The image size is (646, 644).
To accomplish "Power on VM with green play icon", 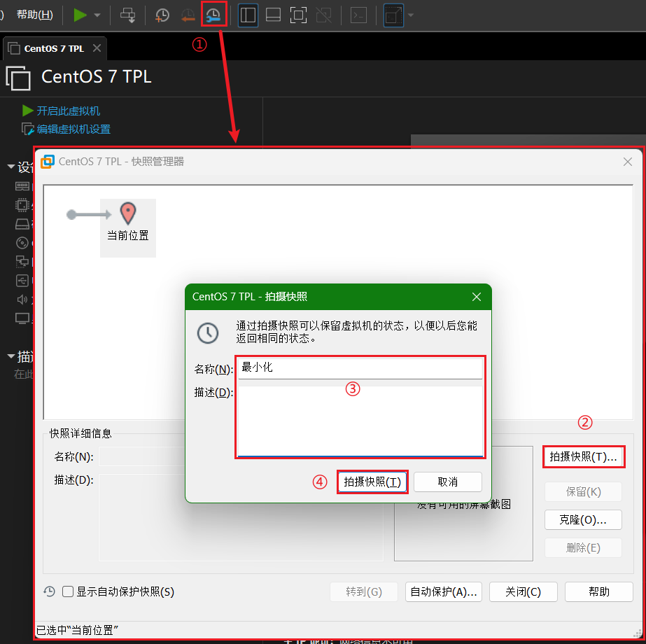I will click(x=80, y=15).
